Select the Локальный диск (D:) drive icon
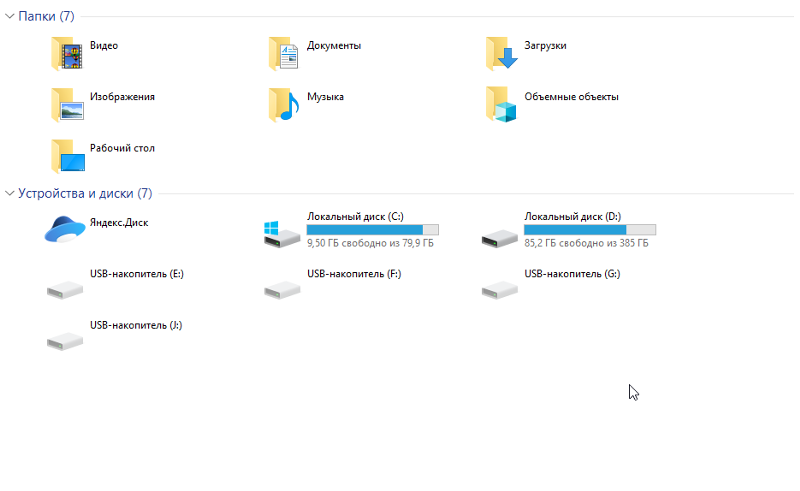Viewport: 800px width, 491px height. point(499,238)
